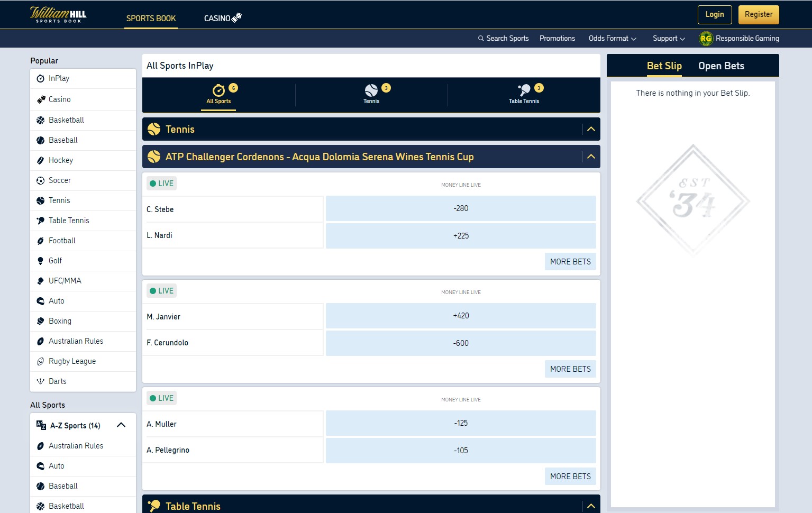
Task: Open Baseball in the A-Z Sports list
Action: click(x=83, y=486)
